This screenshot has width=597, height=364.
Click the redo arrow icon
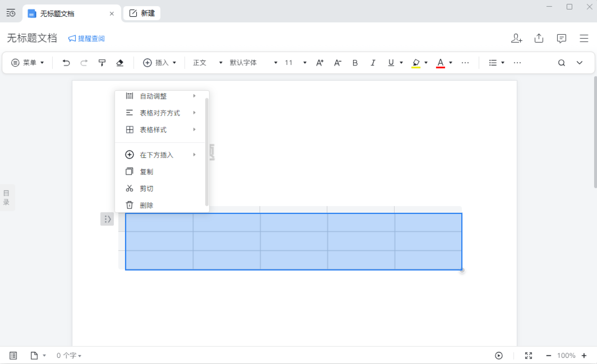coord(84,63)
